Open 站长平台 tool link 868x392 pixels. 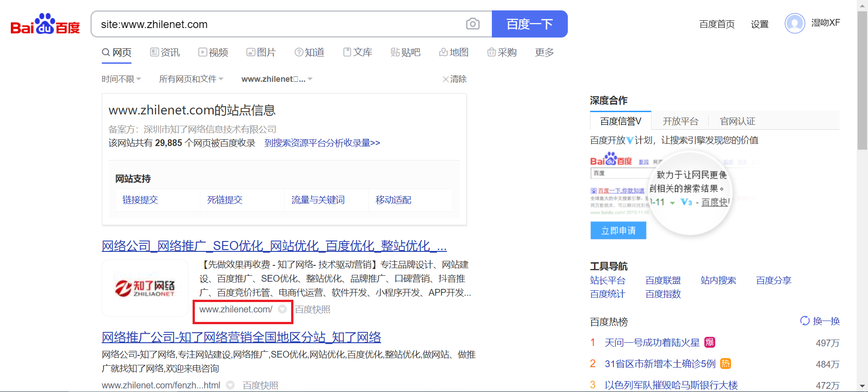point(608,280)
